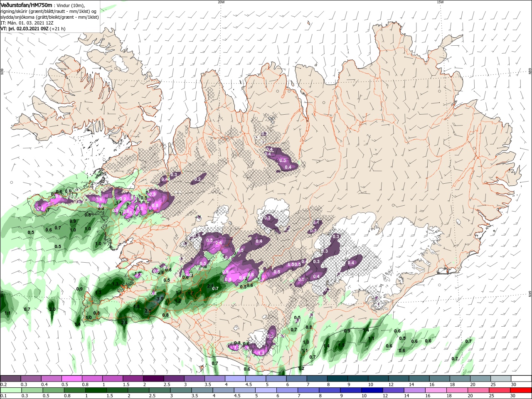Select bright pink top-row swatch between 0.5 and 0.8
The image size is (532, 399).
click(71, 379)
